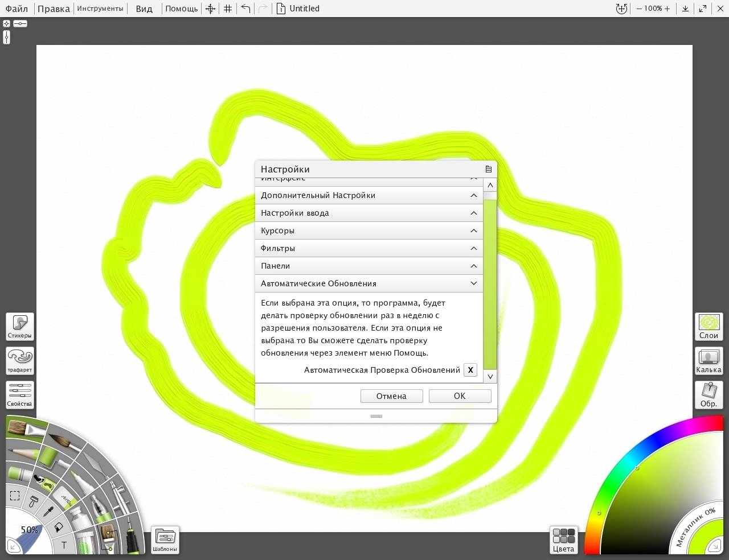Select the stamp-shaped Cloner tool
The width and height of the screenshot is (729, 560).
[x=34, y=501]
